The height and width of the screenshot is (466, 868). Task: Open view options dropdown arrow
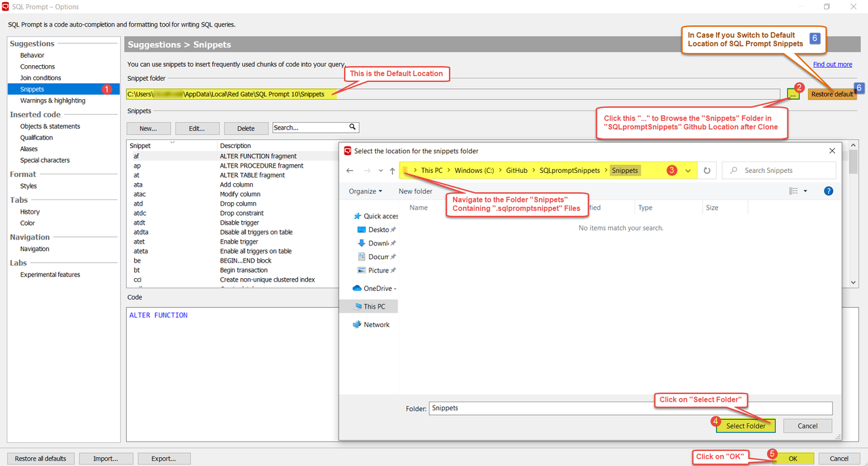(x=805, y=191)
